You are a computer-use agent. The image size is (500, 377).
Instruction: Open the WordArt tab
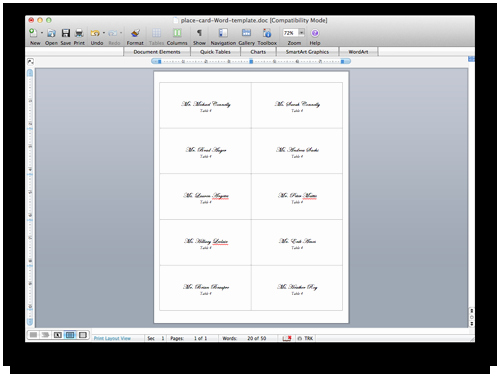coord(358,52)
